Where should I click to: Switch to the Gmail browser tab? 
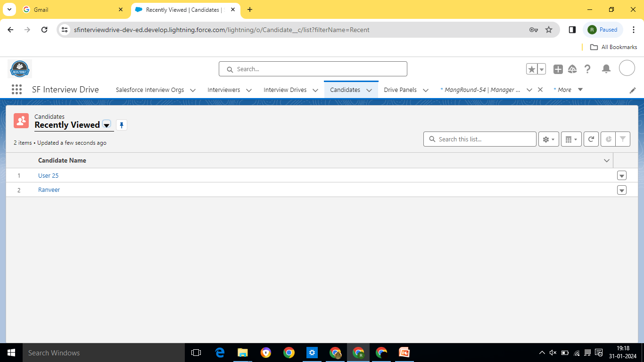pyautogui.click(x=72, y=9)
